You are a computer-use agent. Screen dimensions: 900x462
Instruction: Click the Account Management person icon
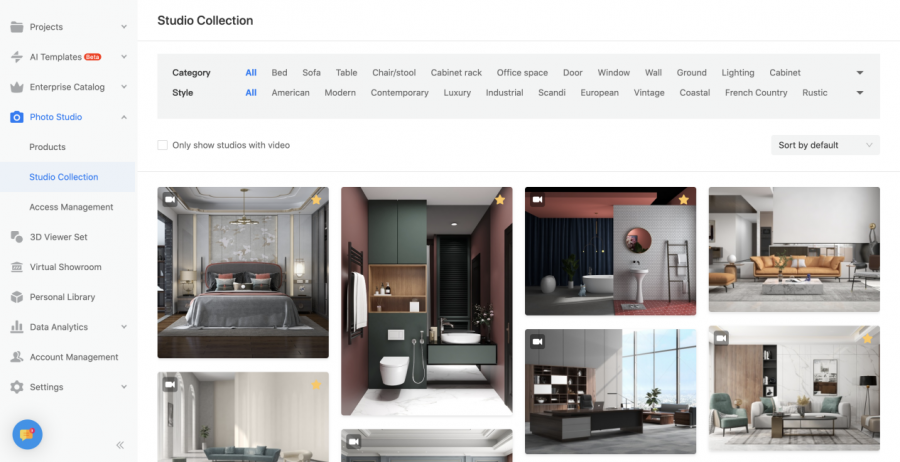tap(17, 357)
